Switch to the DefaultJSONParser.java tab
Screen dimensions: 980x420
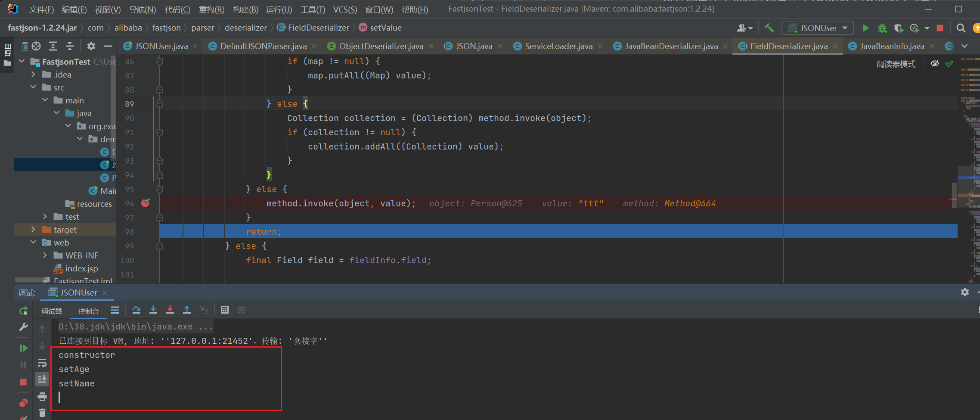pyautogui.click(x=263, y=46)
